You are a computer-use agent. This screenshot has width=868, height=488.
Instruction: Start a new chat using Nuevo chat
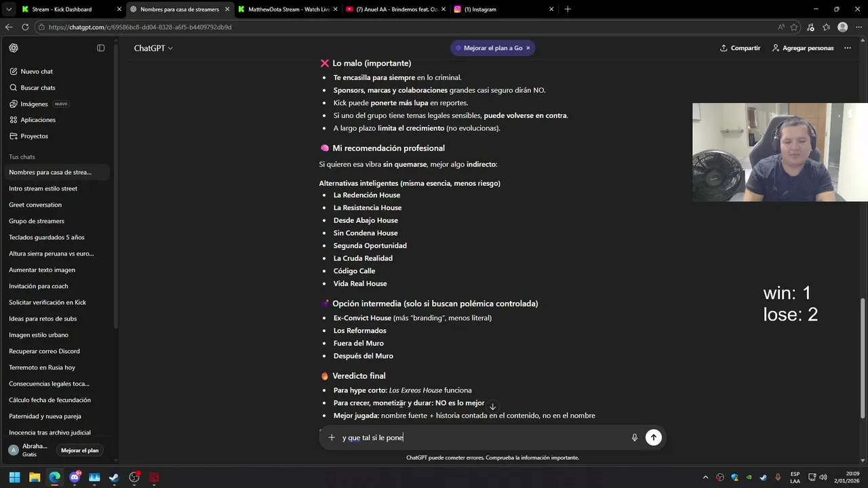[37, 71]
